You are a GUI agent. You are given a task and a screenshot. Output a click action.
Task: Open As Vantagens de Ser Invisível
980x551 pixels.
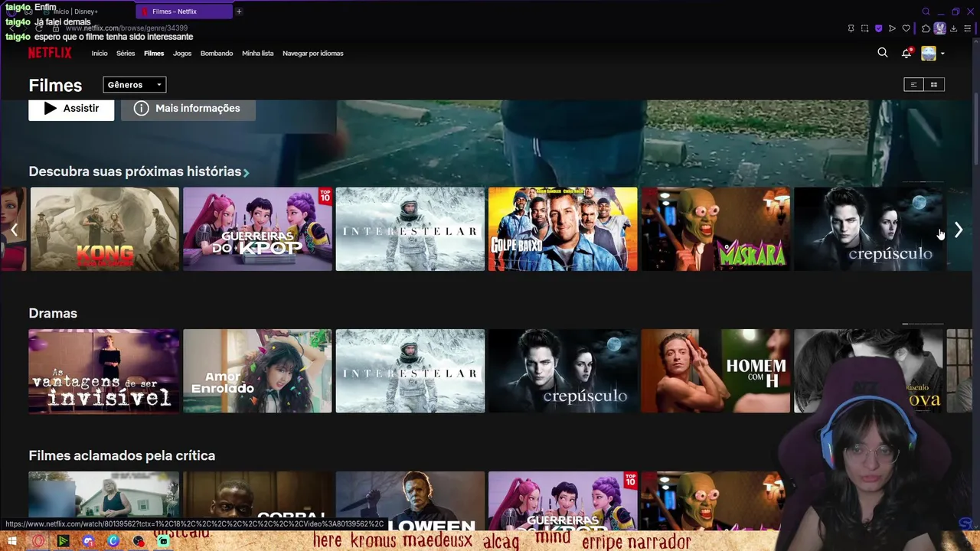point(104,371)
